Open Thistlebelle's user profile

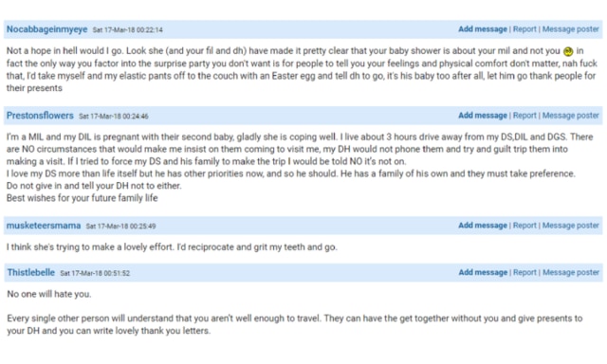pos(31,272)
